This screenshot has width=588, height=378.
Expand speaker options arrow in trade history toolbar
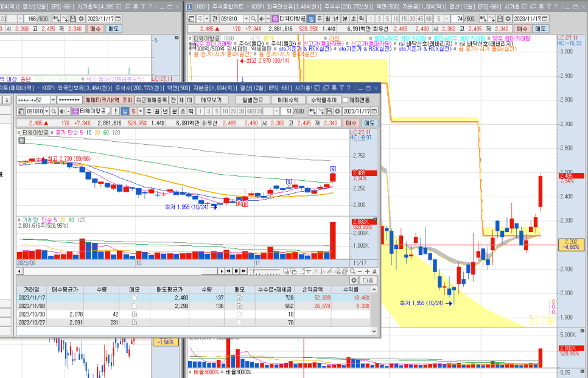click(68, 111)
